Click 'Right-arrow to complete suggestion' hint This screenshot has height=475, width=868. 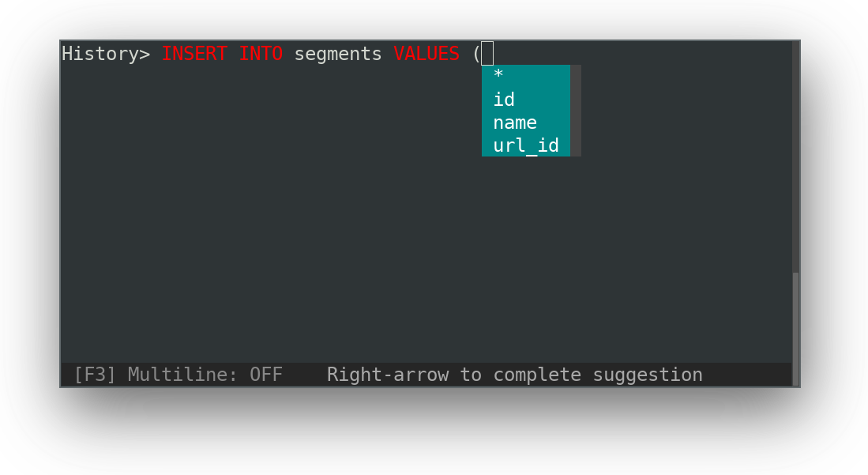pos(515,375)
